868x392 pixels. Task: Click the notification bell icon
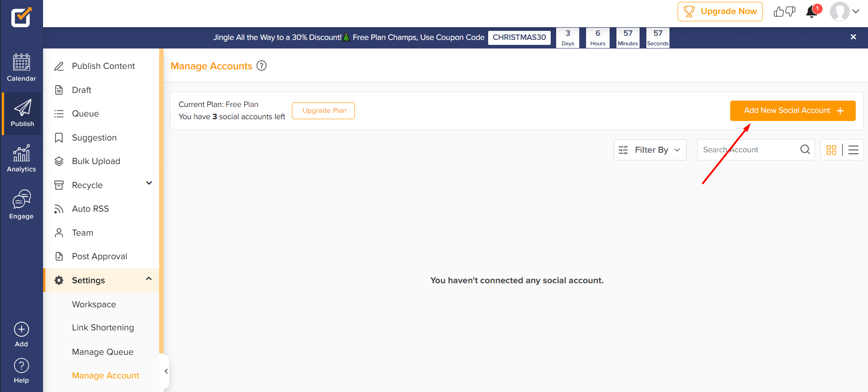pos(811,12)
